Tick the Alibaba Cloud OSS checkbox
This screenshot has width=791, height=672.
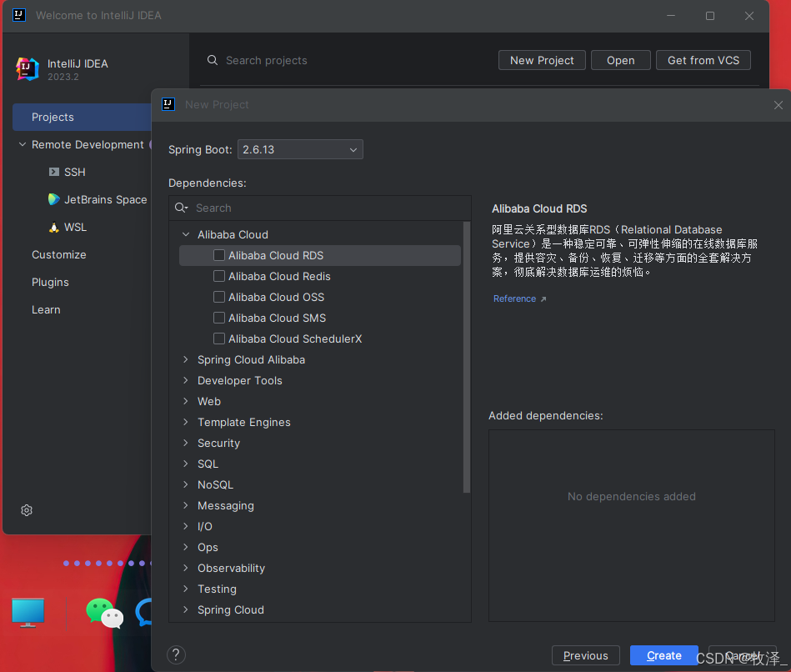point(219,297)
